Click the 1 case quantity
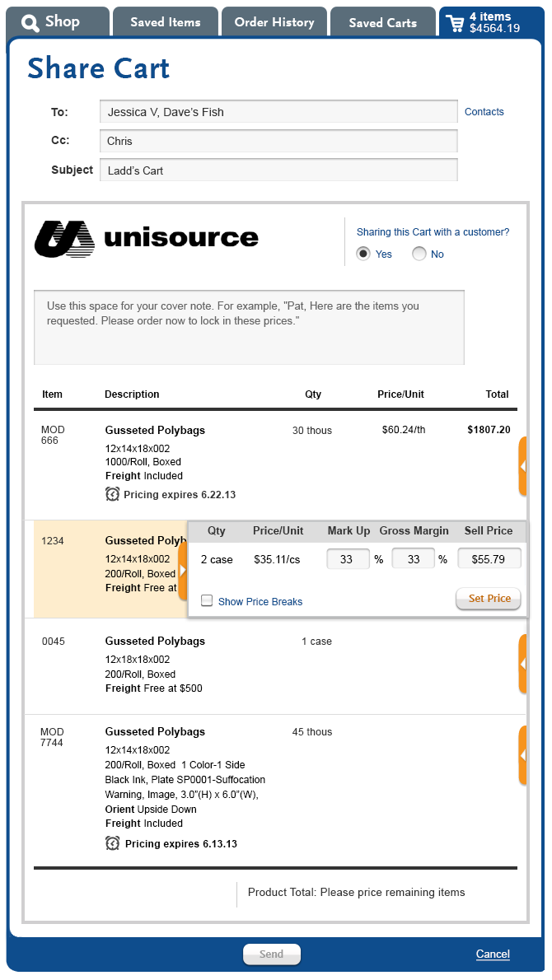The image size is (552, 980). [x=317, y=642]
